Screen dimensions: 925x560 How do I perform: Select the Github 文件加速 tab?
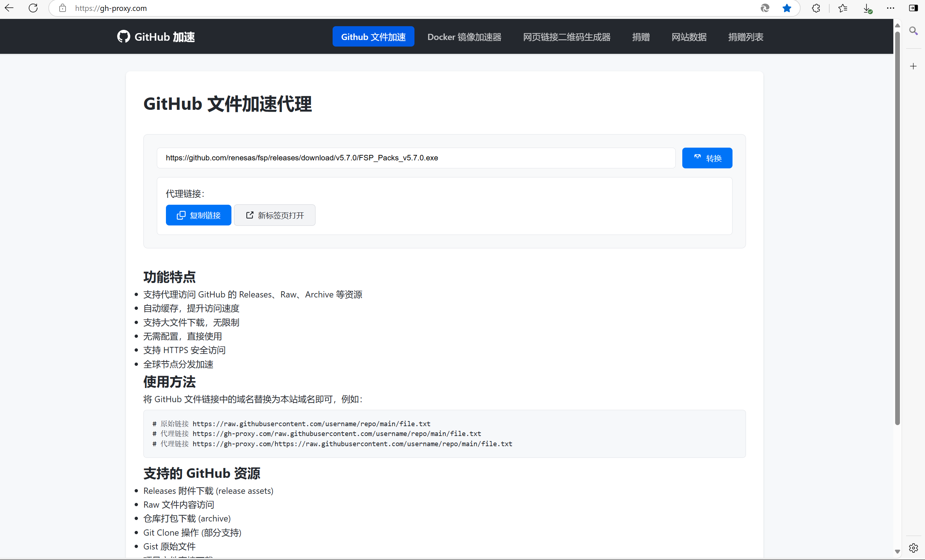click(x=373, y=36)
